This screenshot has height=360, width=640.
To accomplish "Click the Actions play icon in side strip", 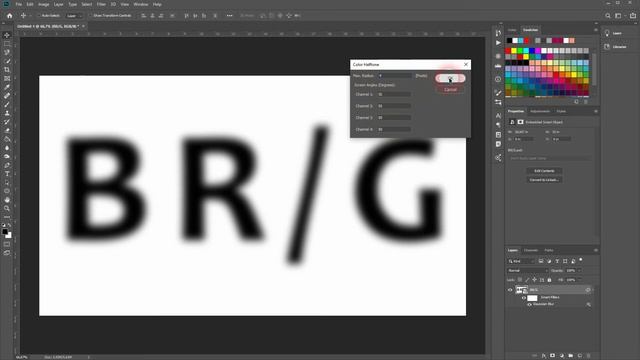I will pyautogui.click(x=498, y=42).
